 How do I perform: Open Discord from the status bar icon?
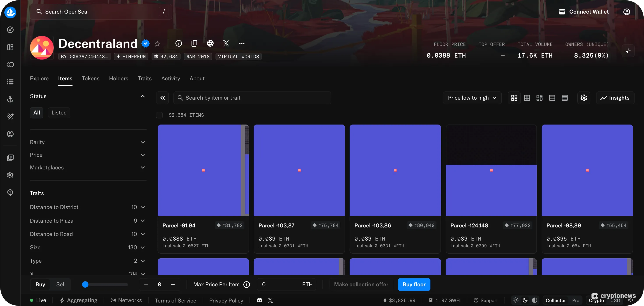tap(259, 300)
